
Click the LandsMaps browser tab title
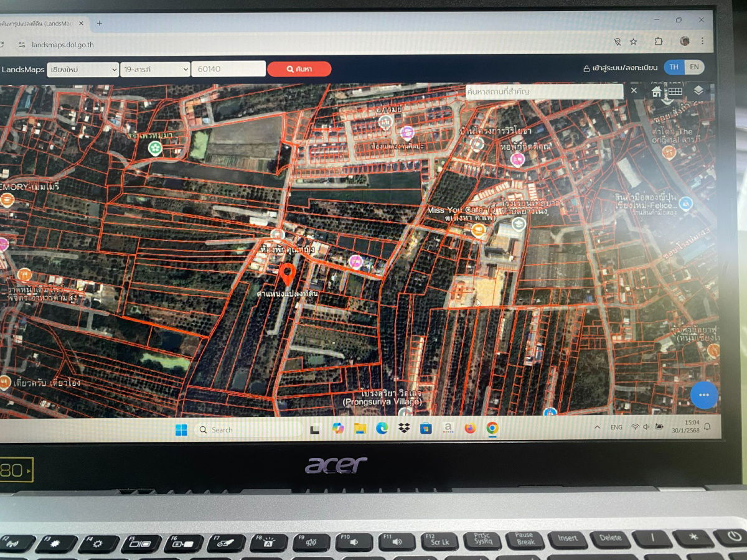pos(36,24)
